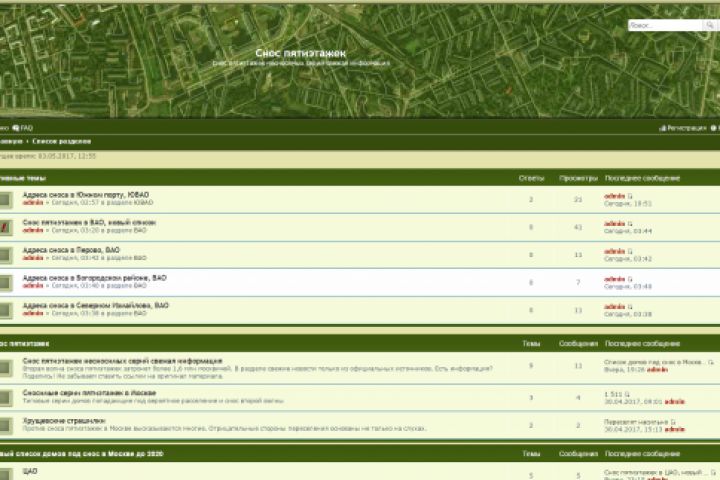Open topic Адреса сноса в Северном Измайлово, ВАО
This screenshot has width=720, height=480.
[96, 305]
